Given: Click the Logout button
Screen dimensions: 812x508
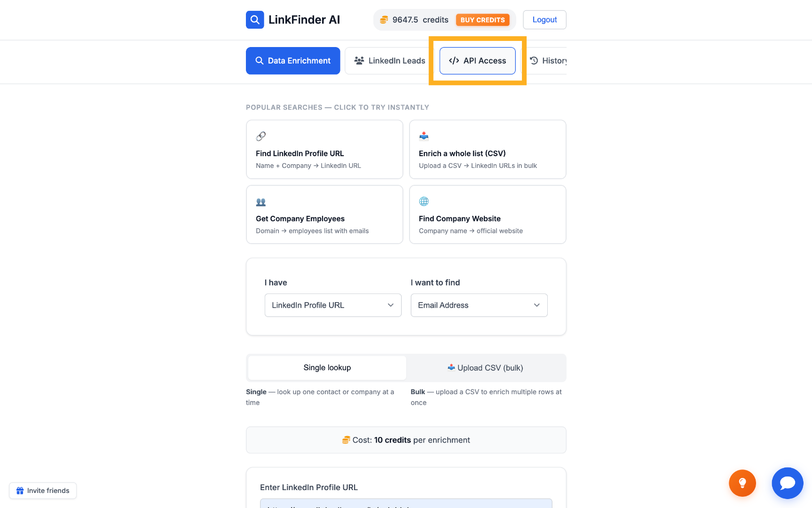Looking at the screenshot, I should [544, 20].
